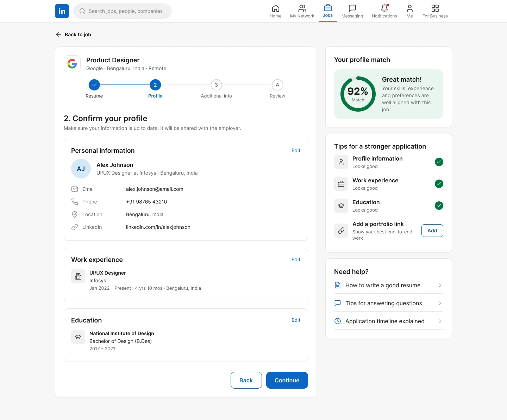The height and width of the screenshot is (420, 507).
Task: Click chat bubble icon beside answering tips
Action: coord(338,303)
